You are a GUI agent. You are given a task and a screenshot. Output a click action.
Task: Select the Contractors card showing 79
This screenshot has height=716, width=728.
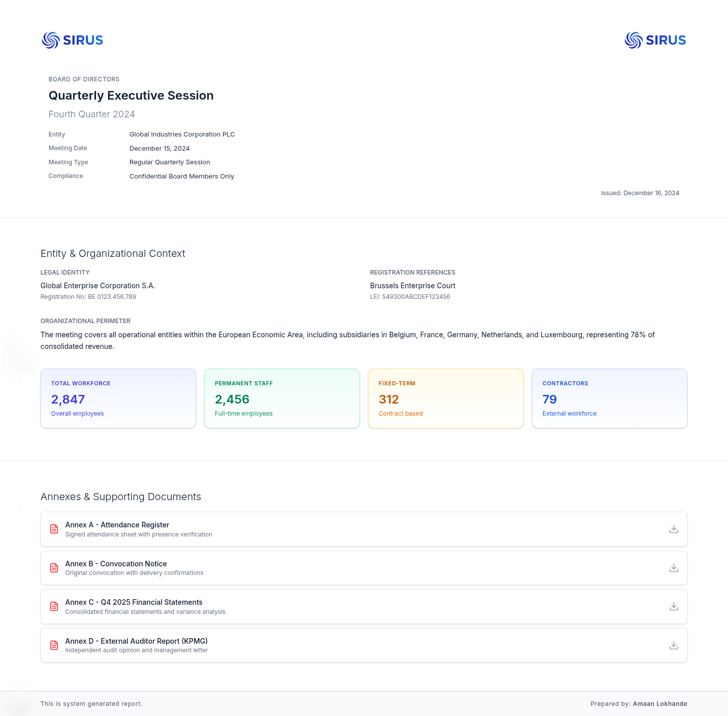click(609, 398)
